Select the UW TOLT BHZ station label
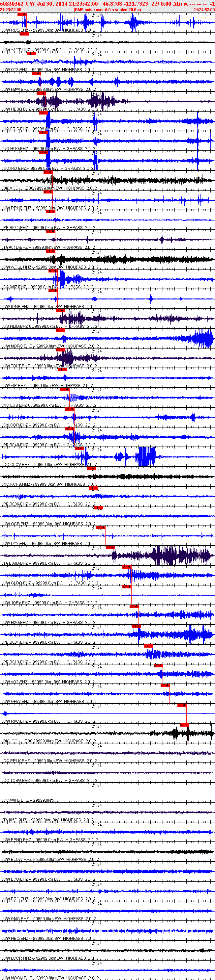Image resolution: width=215 pixels, height=980 pixels. click(x=50, y=366)
